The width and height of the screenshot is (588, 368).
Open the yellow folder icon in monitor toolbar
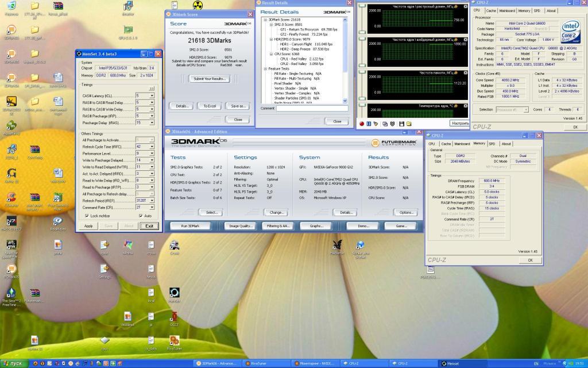click(x=409, y=124)
